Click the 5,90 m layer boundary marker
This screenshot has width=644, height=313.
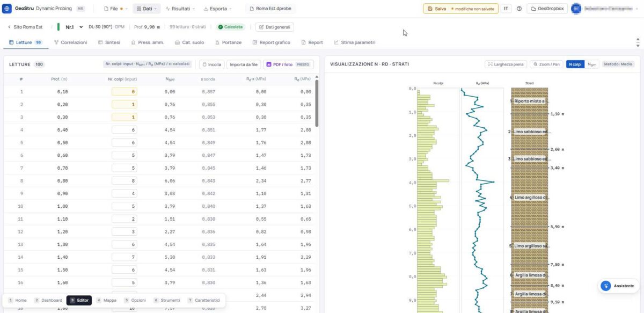(557, 227)
